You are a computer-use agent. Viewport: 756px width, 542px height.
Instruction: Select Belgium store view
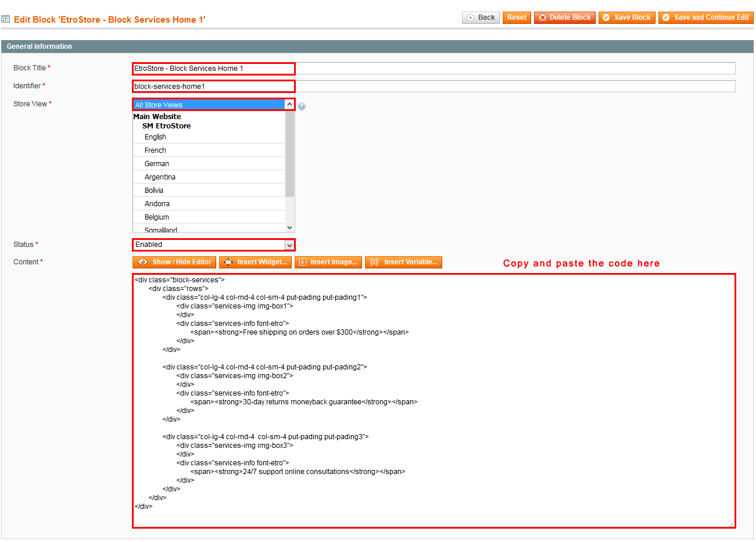[x=209, y=217]
